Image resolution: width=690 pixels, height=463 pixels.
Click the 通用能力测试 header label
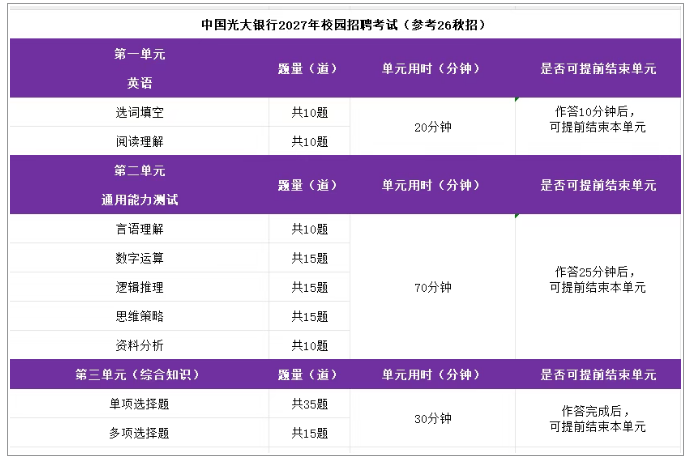pyautogui.click(x=139, y=199)
